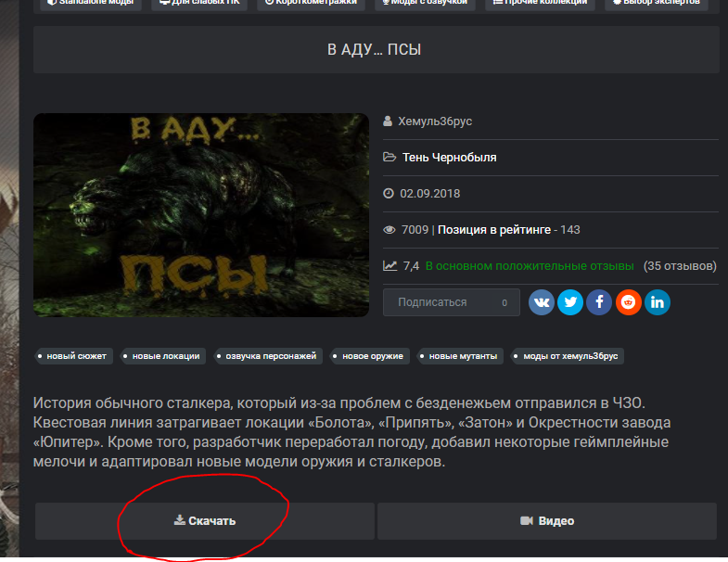The width and height of the screenshot is (728, 562).
Task: Open the Тень Чернобыля category link
Action: (449, 158)
